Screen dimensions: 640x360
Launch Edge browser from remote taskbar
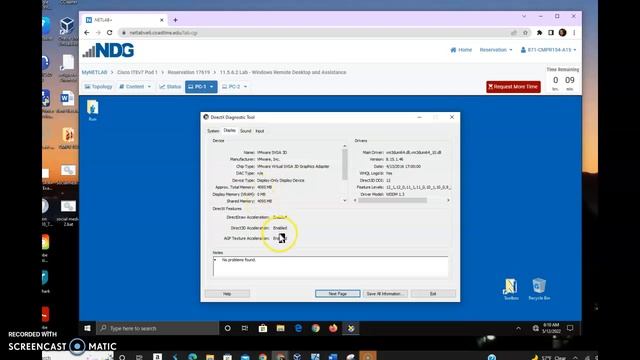(x=298, y=328)
